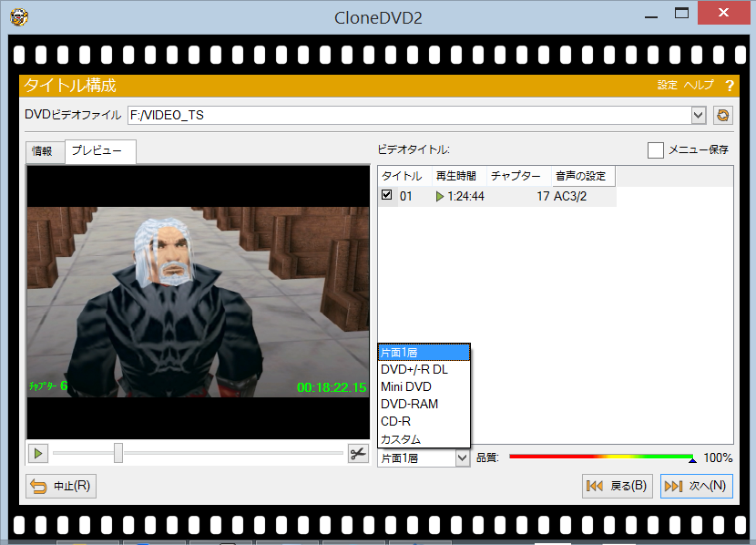Go back with 戻る(B) button
The height and width of the screenshot is (545, 756).
(x=618, y=486)
